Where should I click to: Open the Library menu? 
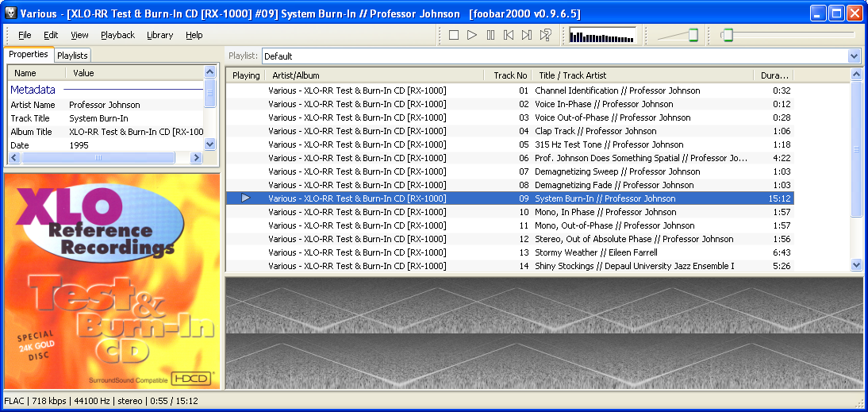pos(160,35)
